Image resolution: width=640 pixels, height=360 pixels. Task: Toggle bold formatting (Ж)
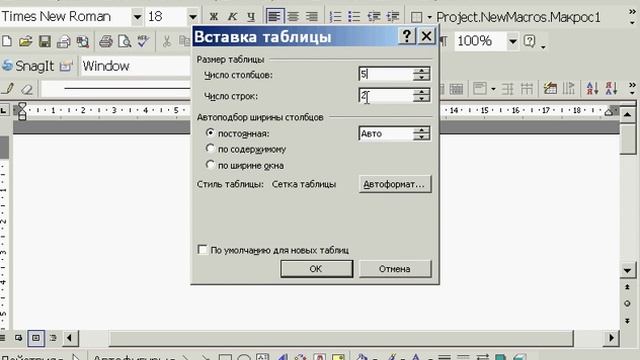[213, 17]
